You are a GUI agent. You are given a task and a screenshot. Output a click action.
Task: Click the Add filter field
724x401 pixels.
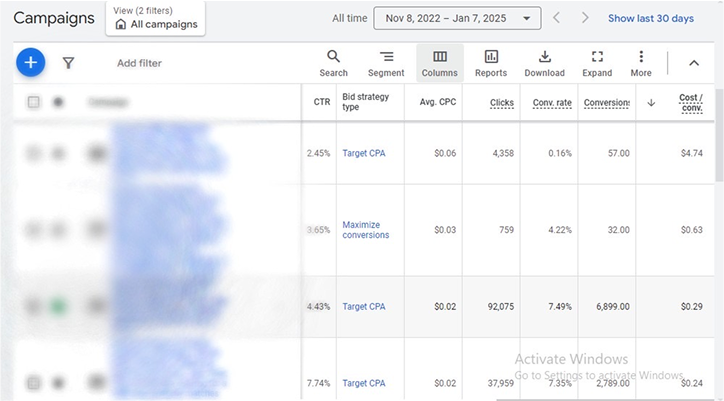click(x=139, y=63)
